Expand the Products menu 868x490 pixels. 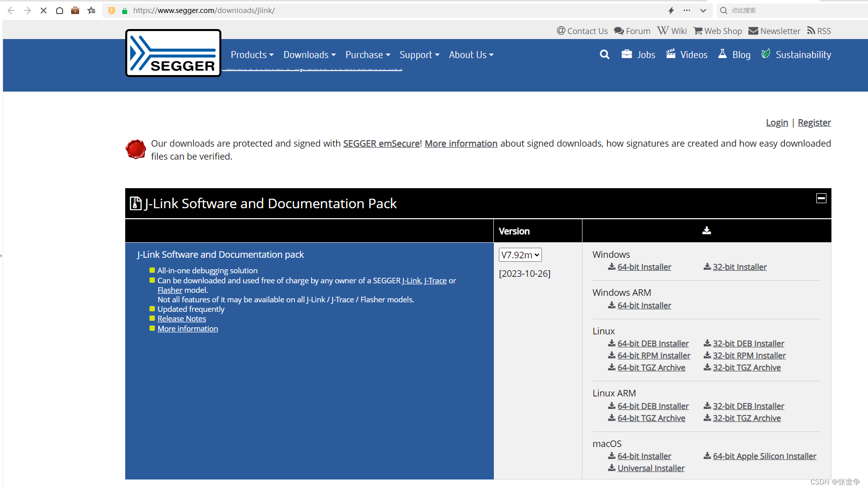252,55
